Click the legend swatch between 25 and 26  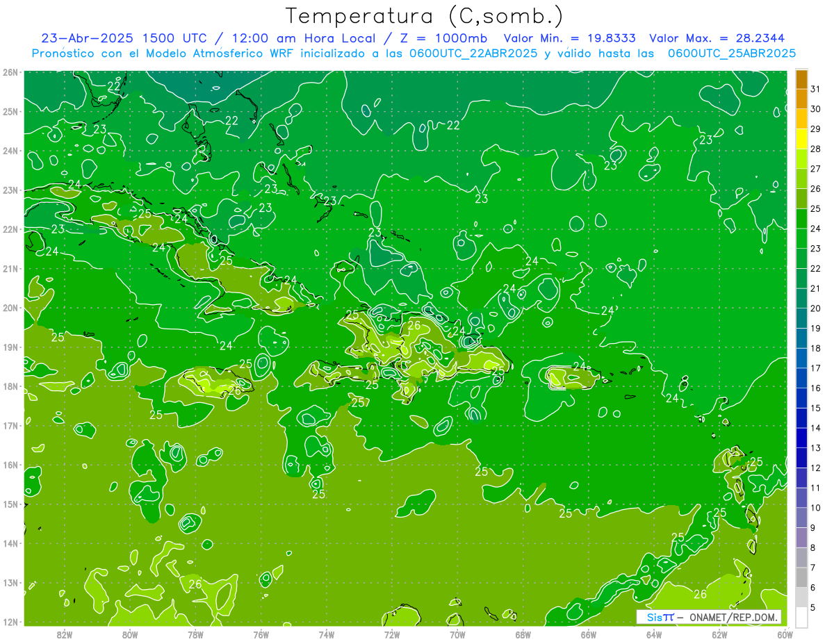click(x=801, y=199)
